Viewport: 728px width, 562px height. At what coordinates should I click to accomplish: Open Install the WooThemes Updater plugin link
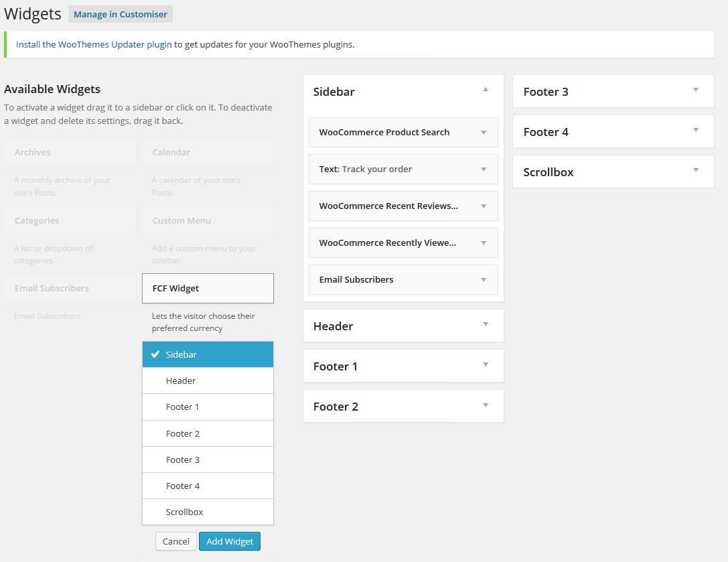click(94, 45)
